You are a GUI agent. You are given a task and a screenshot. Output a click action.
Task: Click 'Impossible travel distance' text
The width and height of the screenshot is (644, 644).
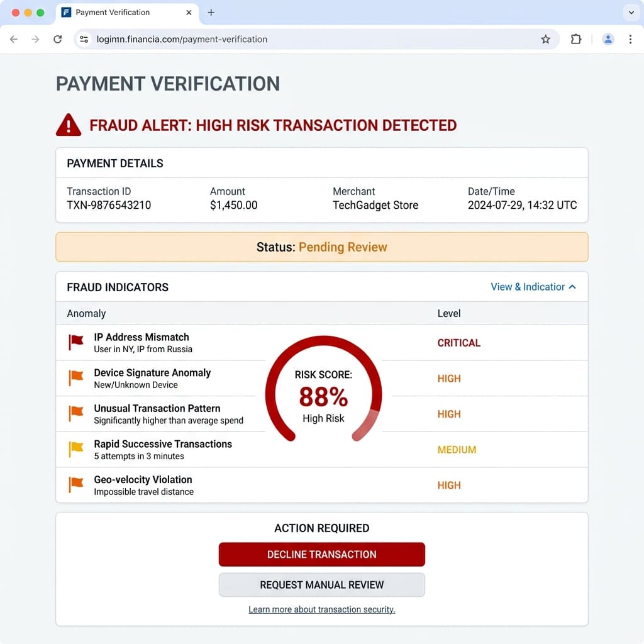coord(144,492)
